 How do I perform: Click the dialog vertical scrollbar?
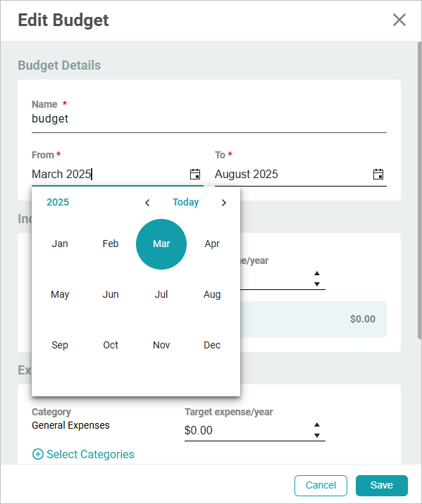pos(419,189)
